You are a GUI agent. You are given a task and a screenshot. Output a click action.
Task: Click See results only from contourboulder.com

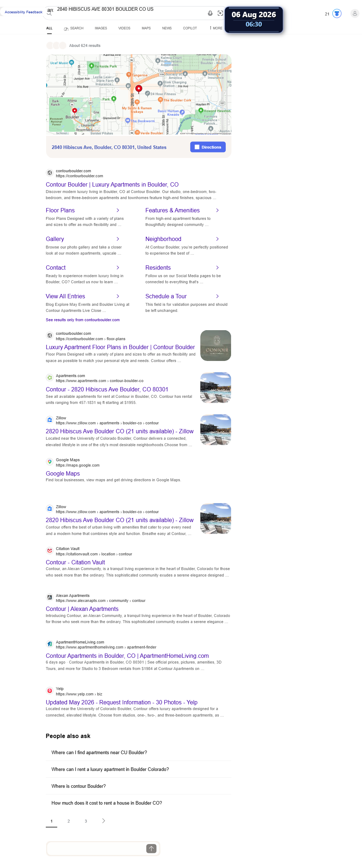tap(83, 320)
